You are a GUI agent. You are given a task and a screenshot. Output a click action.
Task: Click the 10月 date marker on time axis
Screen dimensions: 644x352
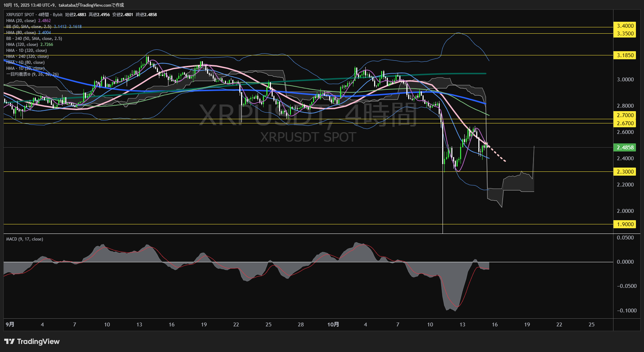[x=333, y=325]
